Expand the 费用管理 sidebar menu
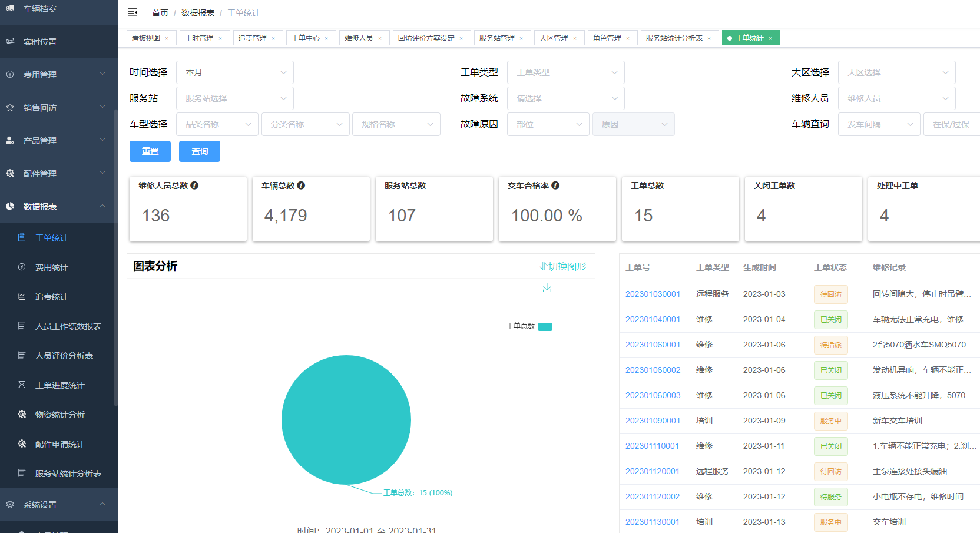 [59, 75]
